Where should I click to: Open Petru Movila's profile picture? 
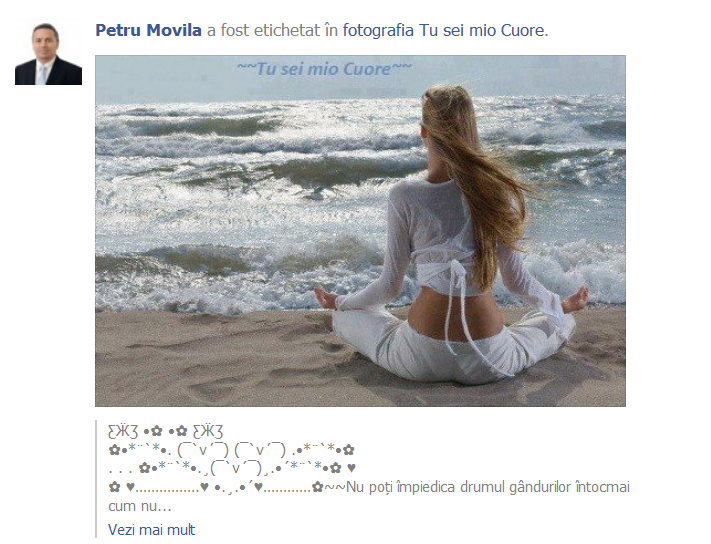[x=49, y=52]
